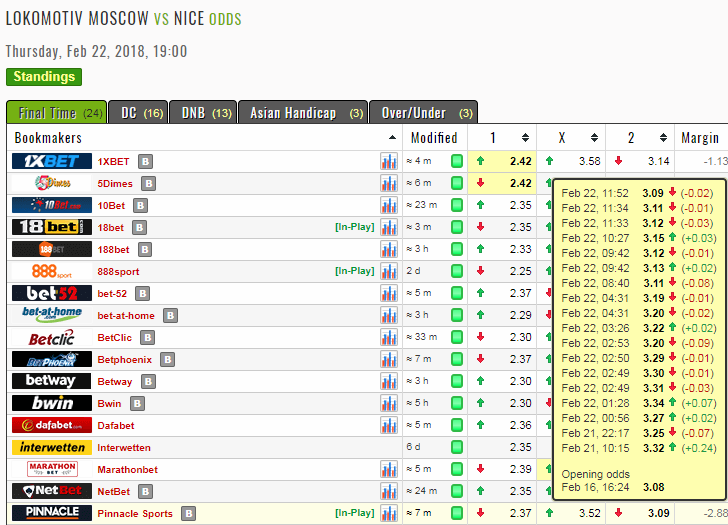
Task: Open odds history chart for 18bet
Action: [x=389, y=227]
